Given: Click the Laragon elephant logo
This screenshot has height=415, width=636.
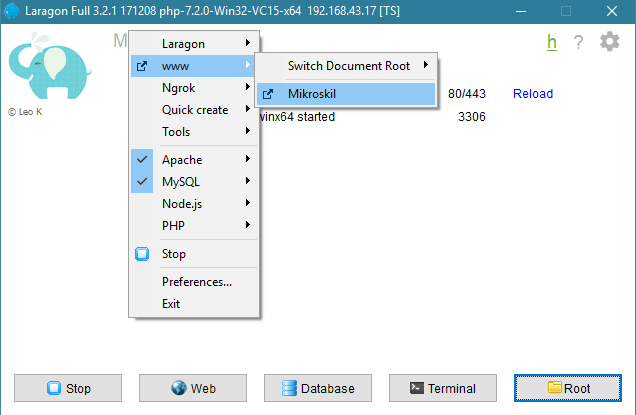Looking at the screenshot, I should point(49,66).
